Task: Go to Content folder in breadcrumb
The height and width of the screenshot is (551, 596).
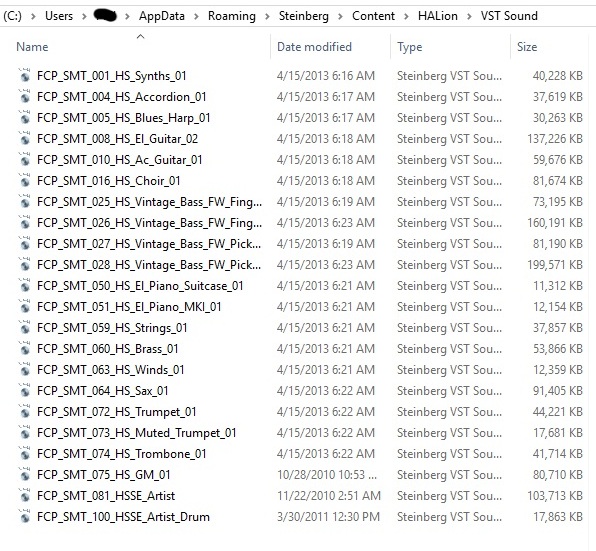Action: pos(373,16)
